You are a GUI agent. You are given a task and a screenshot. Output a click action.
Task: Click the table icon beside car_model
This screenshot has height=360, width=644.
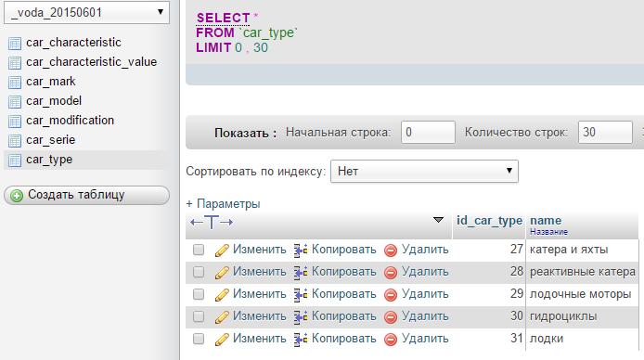pos(15,102)
